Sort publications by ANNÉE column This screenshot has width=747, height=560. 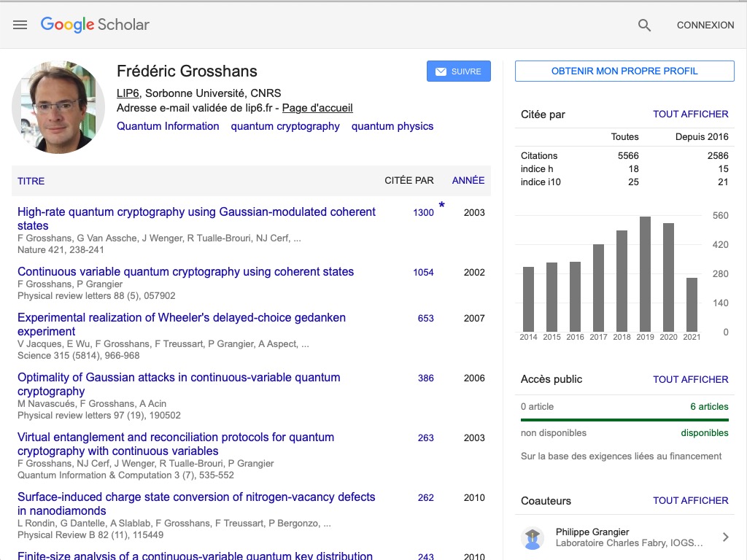click(x=468, y=181)
